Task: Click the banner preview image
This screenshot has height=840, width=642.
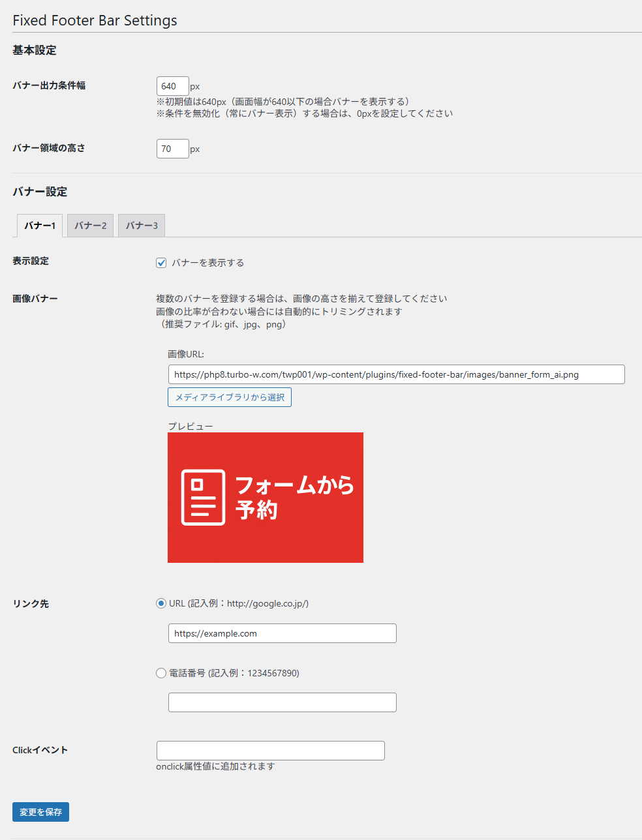Action: pyautogui.click(x=265, y=497)
